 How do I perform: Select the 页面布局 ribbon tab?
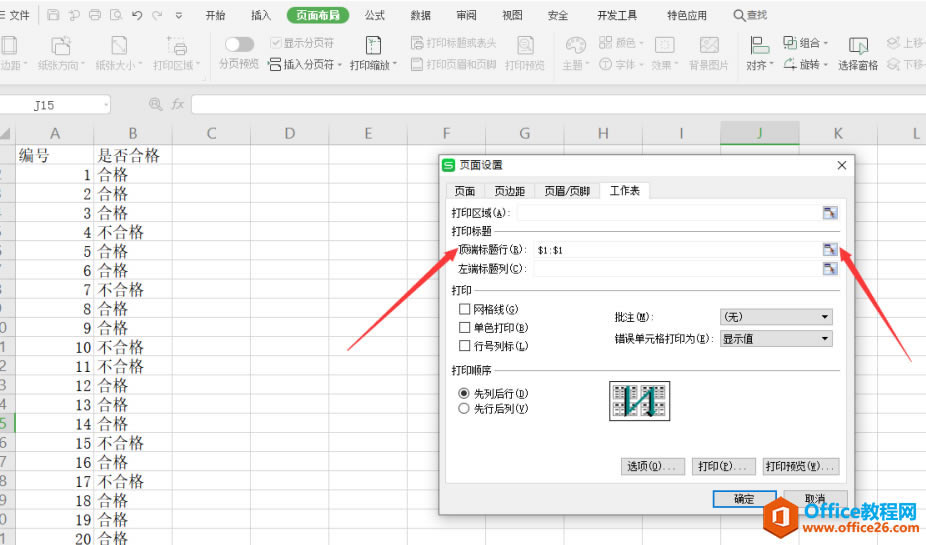pos(318,15)
